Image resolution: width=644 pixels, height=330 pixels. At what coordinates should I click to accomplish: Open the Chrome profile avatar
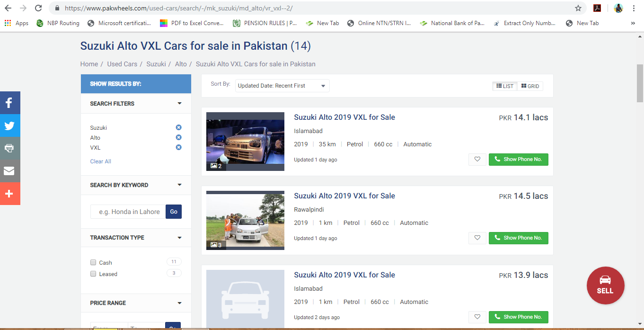coord(618,8)
